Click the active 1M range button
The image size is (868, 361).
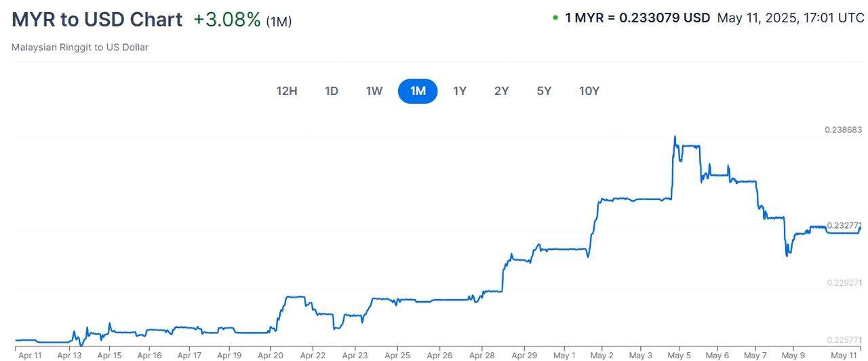click(x=418, y=91)
